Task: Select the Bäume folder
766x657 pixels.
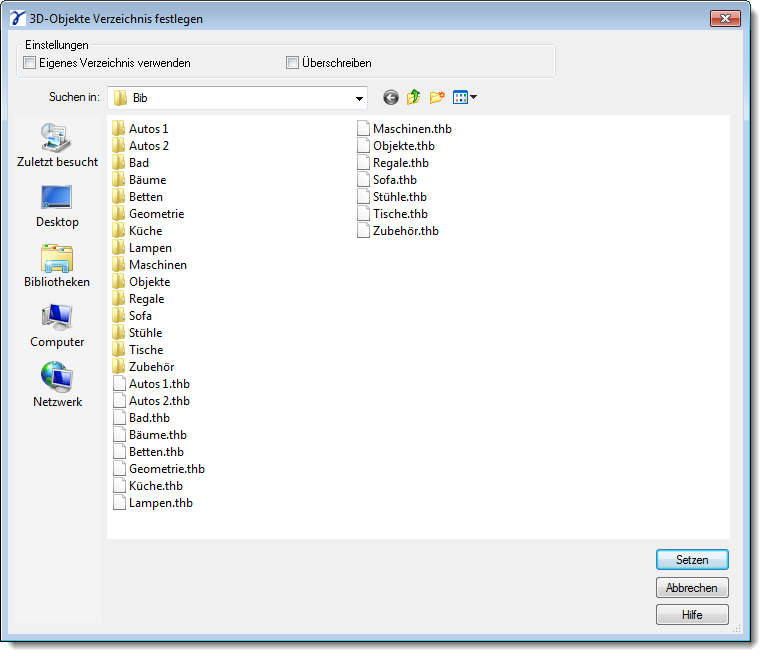Action: (139, 180)
